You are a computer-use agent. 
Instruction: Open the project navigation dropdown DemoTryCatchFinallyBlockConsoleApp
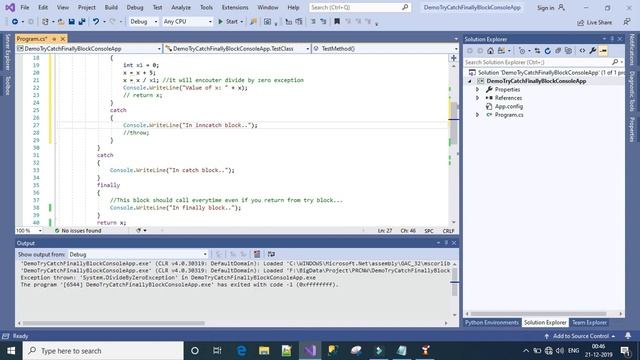89,49
